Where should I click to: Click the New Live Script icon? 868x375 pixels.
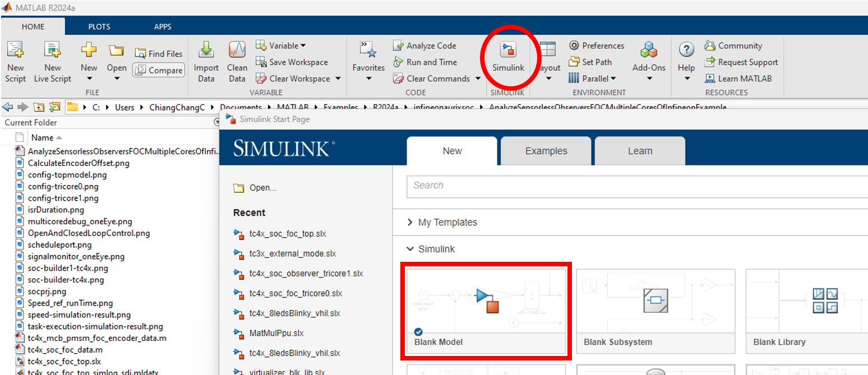[x=52, y=62]
